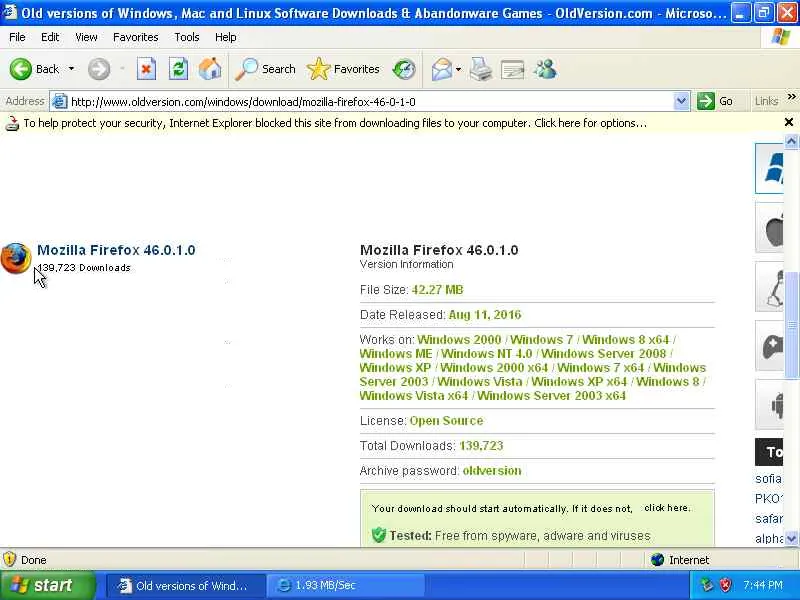Open the Messenger people icon
The height and width of the screenshot is (600, 800).
[x=545, y=69]
